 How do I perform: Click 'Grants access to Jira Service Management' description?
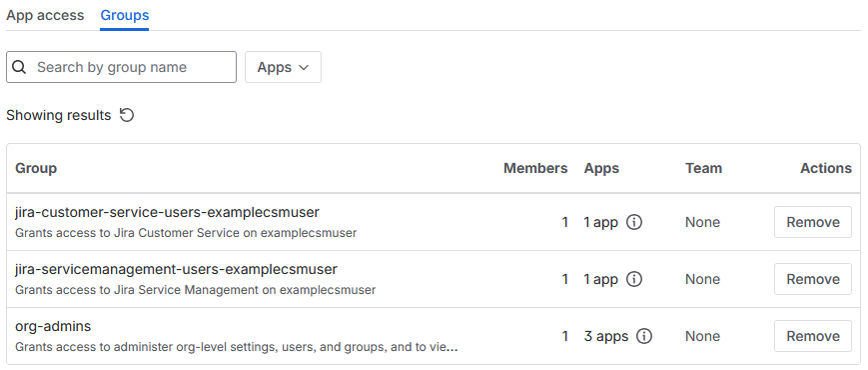tap(196, 290)
